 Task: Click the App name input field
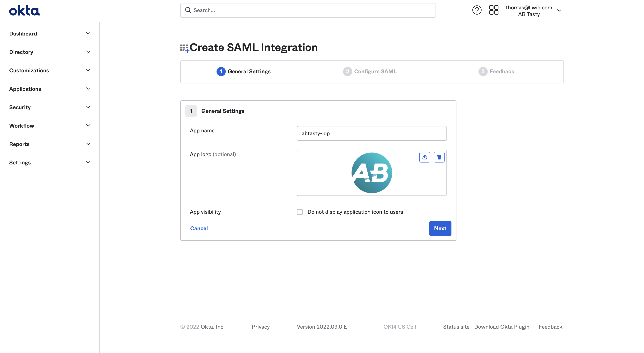(371, 133)
